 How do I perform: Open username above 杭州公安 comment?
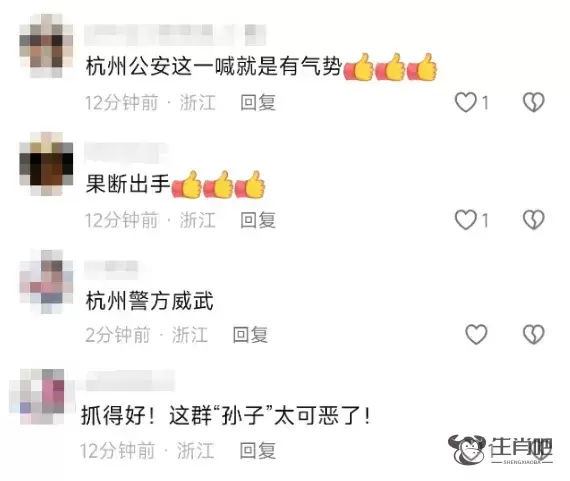pos(175,35)
